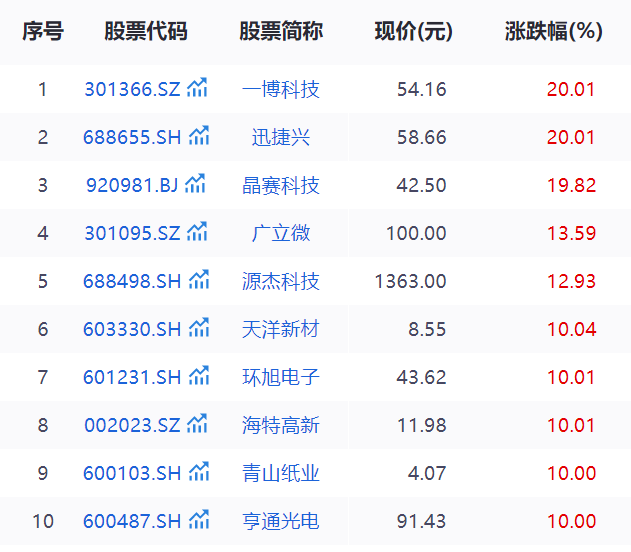Select the 涨跌幅(%) column header
The width and height of the screenshot is (631, 552).
click(x=554, y=31)
